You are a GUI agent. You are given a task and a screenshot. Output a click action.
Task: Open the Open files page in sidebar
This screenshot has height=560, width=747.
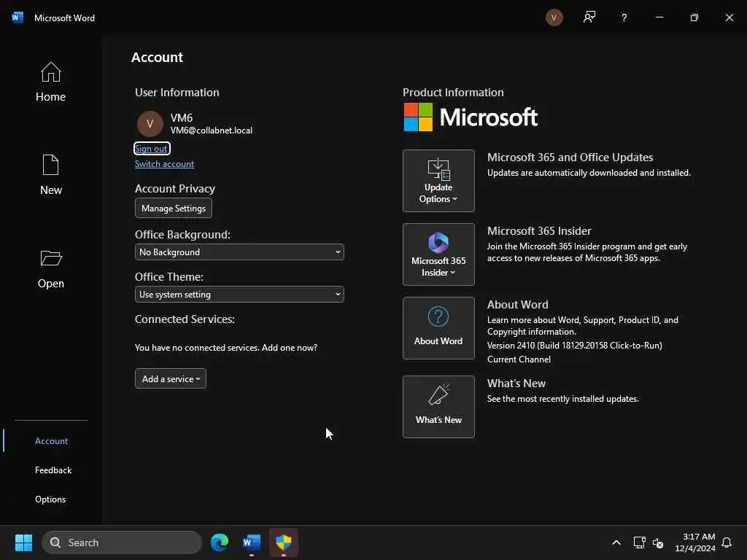click(50, 268)
